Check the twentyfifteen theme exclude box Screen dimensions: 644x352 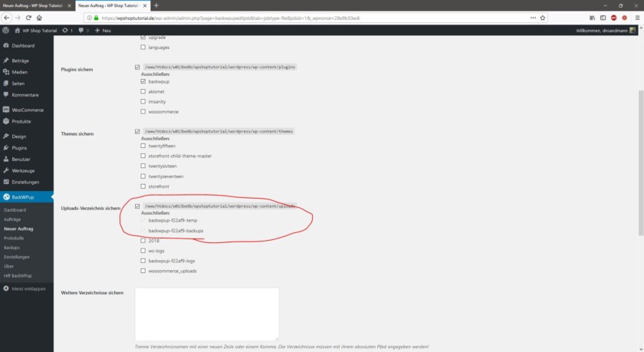tap(143, 146)
